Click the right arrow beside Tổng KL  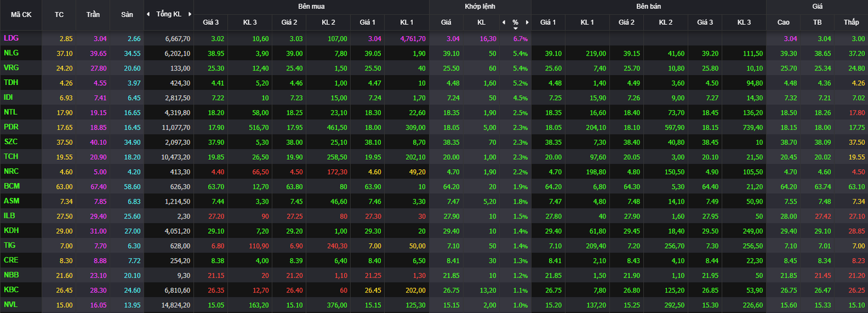(189, 14)
